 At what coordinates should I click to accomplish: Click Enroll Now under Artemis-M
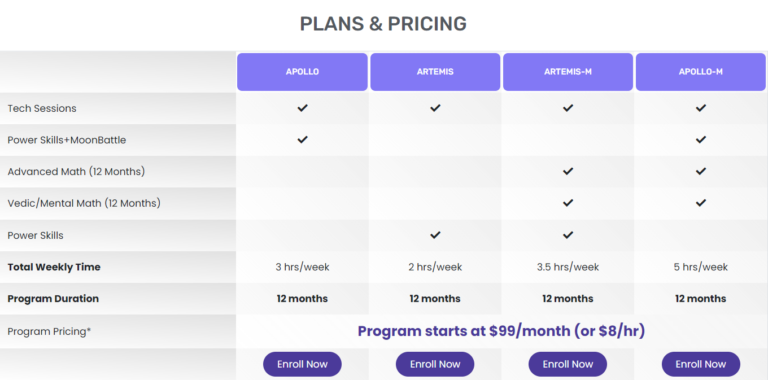coord(568,364)
